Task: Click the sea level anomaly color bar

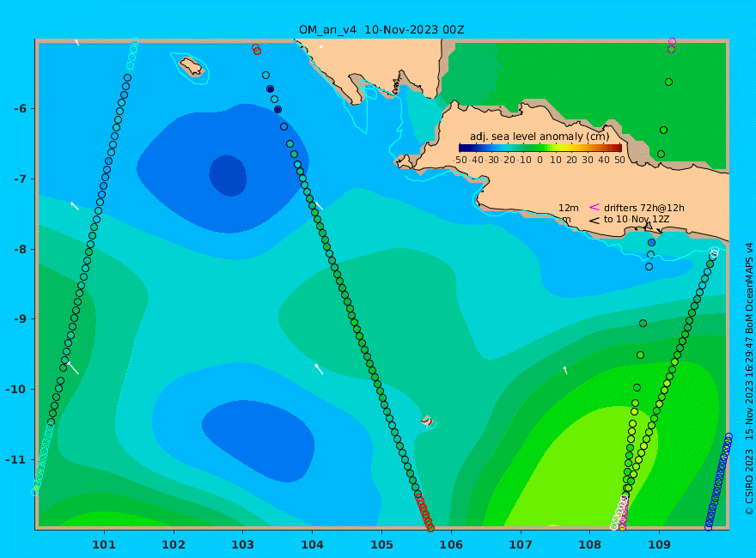Action: pos(540,148)
